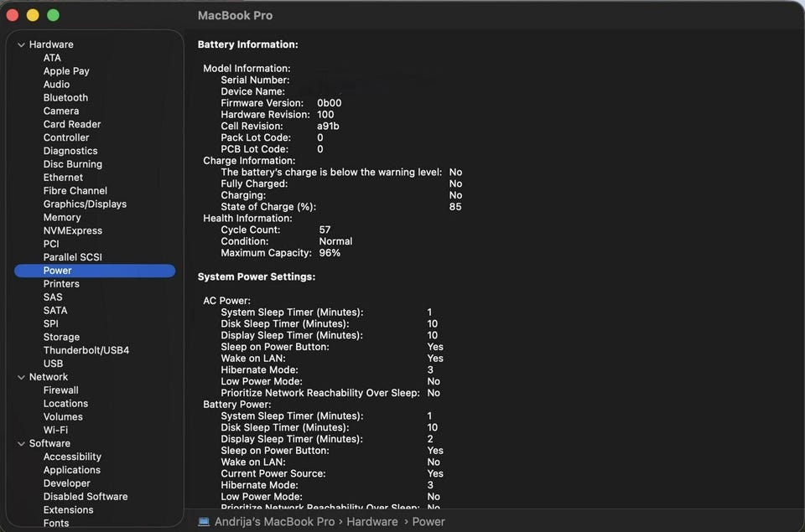The width and height of the screenshot is (805, 532).
Task: Select Disabled Software in sidebar
Action: [86, 496]
